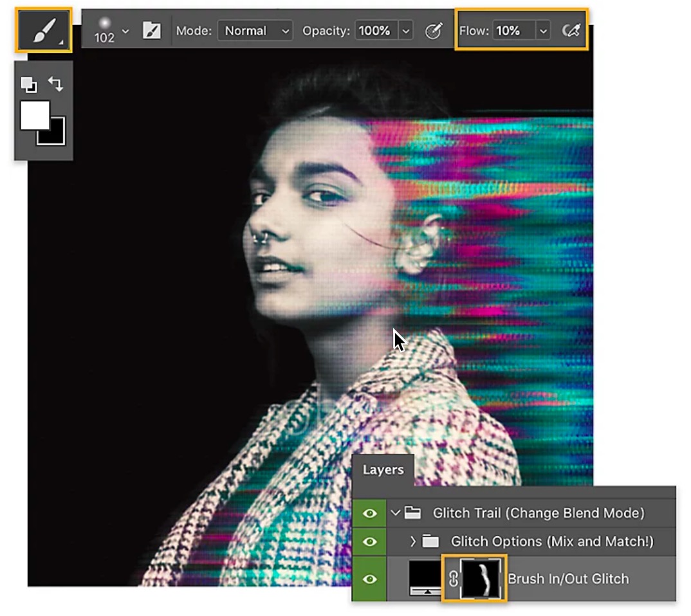Select the Brush In/Out Glitch mask thumbnail

tap(481, 579)
